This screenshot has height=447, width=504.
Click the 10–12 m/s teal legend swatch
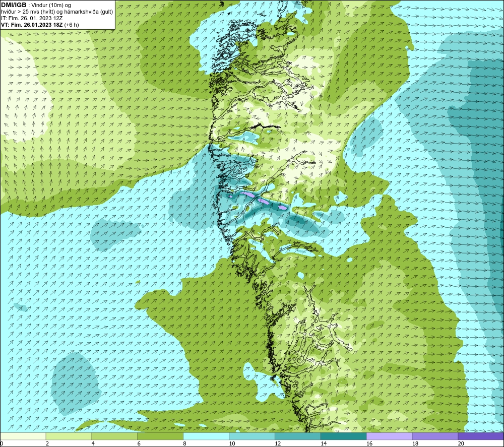pyautogui.click(x=252, y=436)
